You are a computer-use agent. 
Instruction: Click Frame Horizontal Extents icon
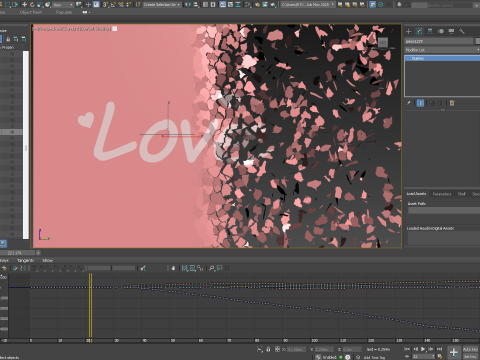185,268
